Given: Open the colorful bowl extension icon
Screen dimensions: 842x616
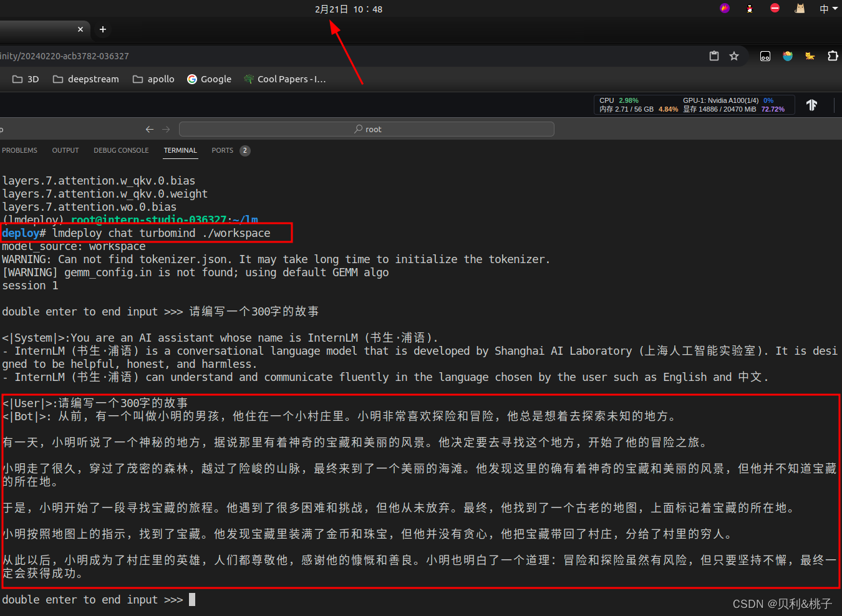Looking at the screenshot, I should [x=788, y=56].
